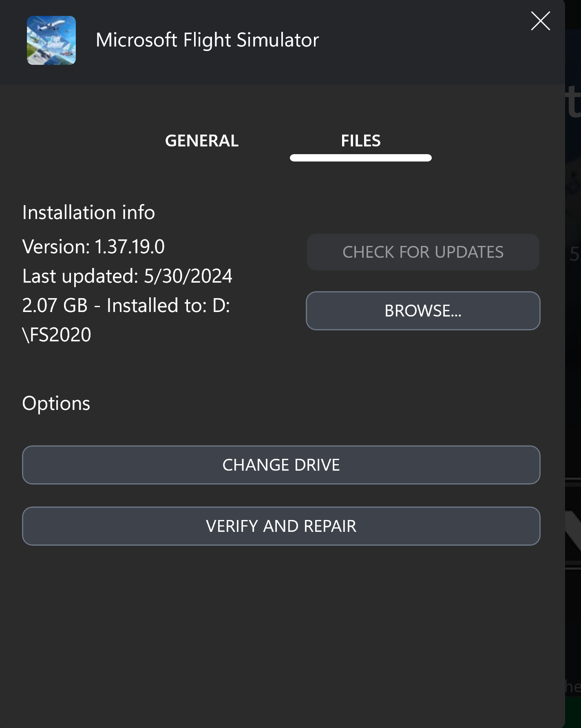Click the Installation info heading
581x728 pixels.
[88, 212]
